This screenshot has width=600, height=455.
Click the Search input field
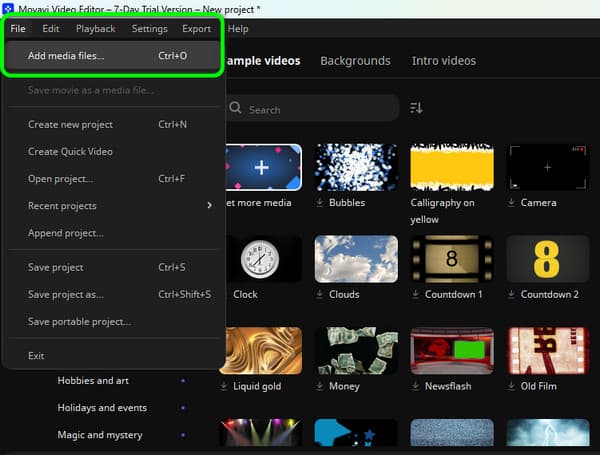tap(313, 109)
